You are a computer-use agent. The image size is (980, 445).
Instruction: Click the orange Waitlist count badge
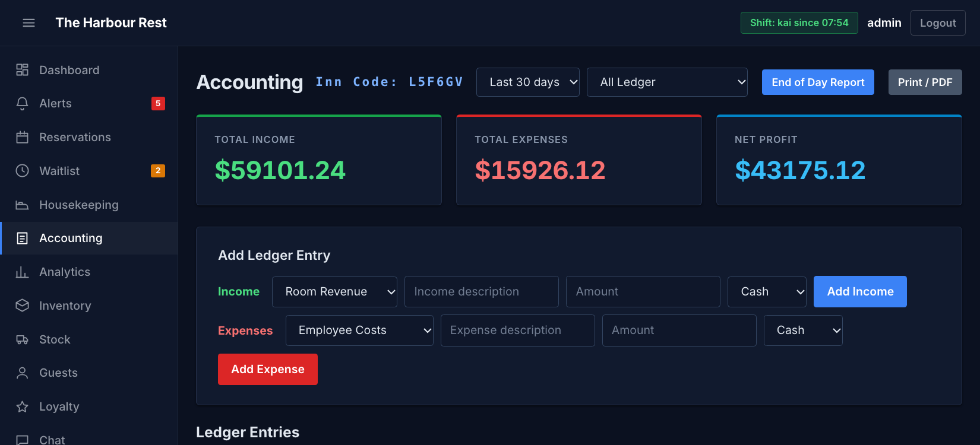(158, 171)
